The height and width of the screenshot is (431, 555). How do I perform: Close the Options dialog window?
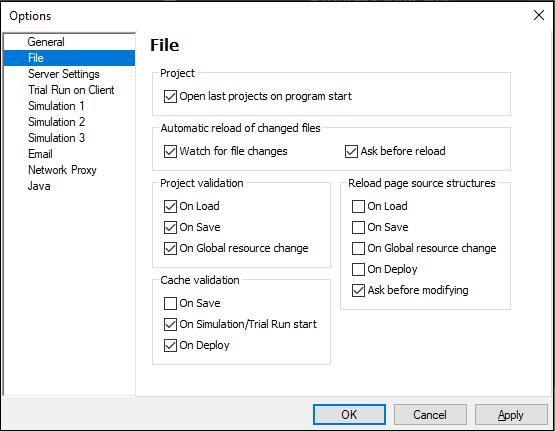539,15
